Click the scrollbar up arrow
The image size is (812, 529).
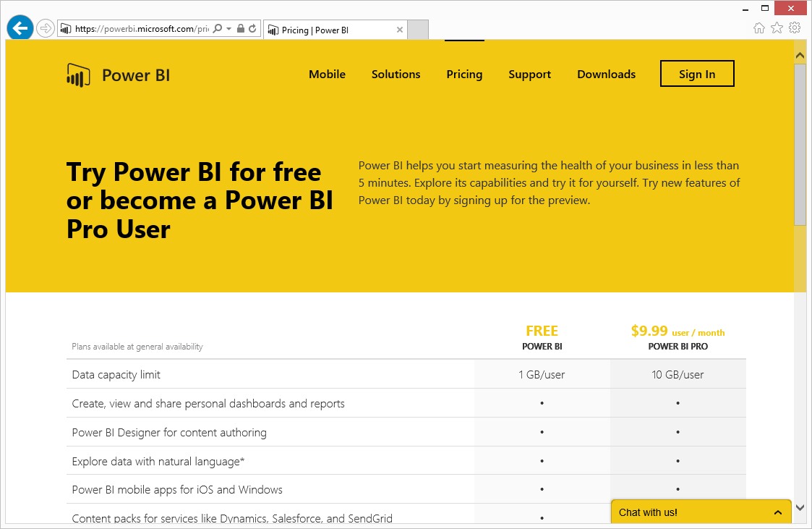(x=800, y=56)
